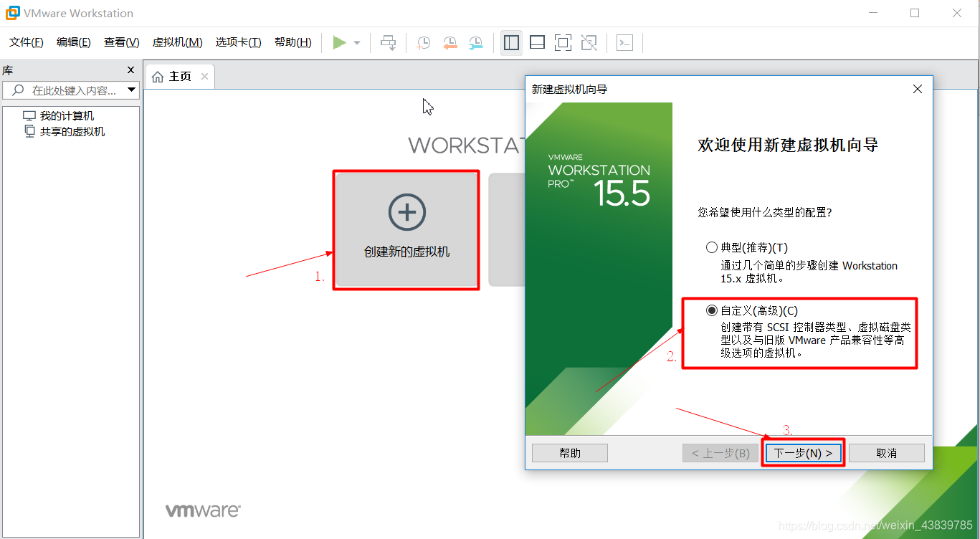Click the home icon on 主页 tab

coord(158,77)
